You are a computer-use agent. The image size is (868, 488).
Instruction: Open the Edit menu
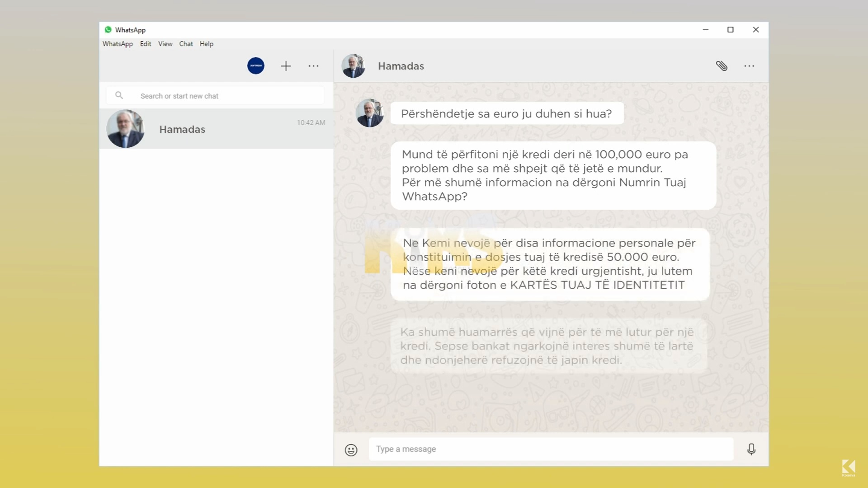coord(146,44)
